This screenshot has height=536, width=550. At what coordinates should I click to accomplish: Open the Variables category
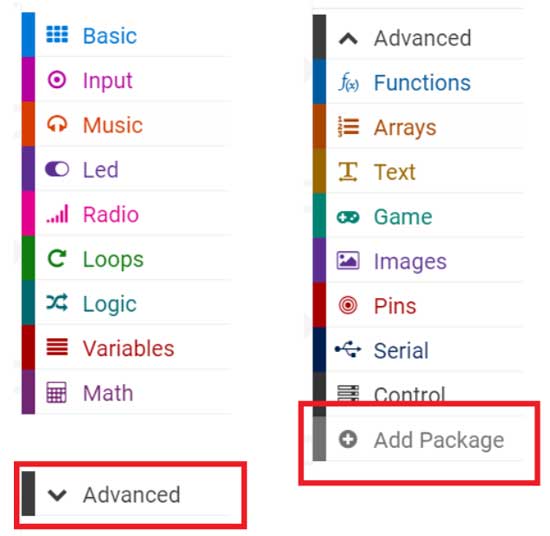click(126, 348)
